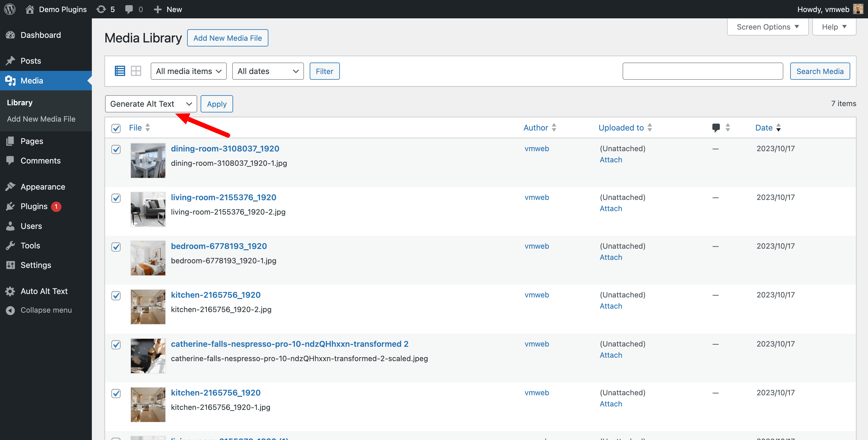The image size is (868, 440).
Task: Open the Generate Alt Text bulk dropdown
Action: tap(151, 104)
